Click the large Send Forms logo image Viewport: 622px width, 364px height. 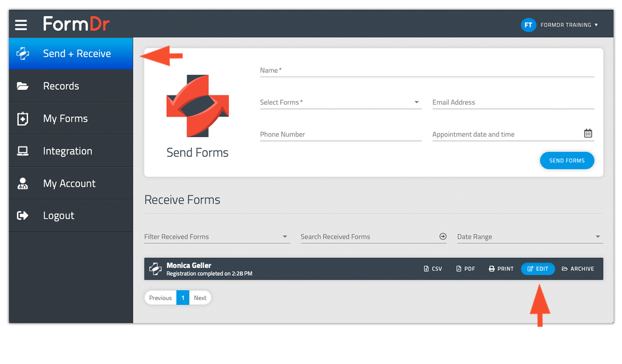click(197, 106)
